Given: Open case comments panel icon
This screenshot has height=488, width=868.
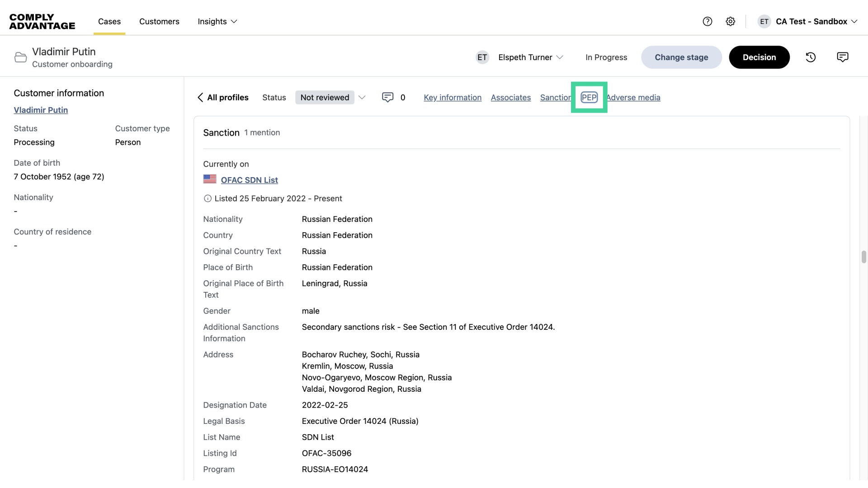Looking at the screenshot, I should point(842,57).
